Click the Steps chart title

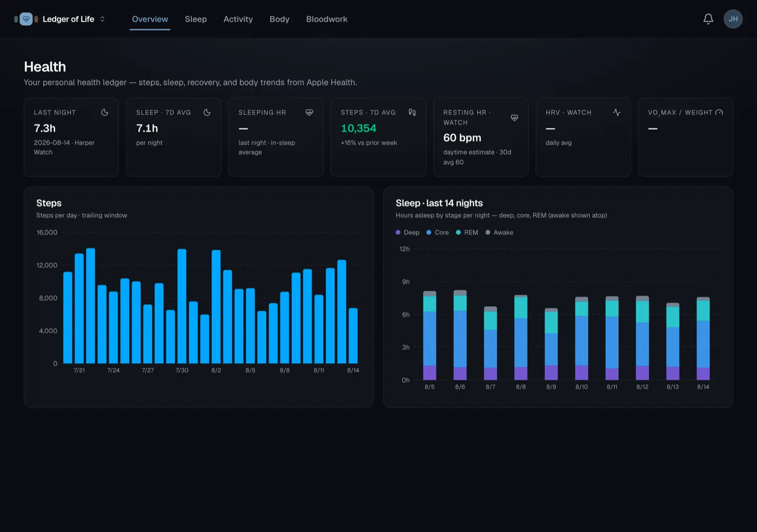click(49, 203)
